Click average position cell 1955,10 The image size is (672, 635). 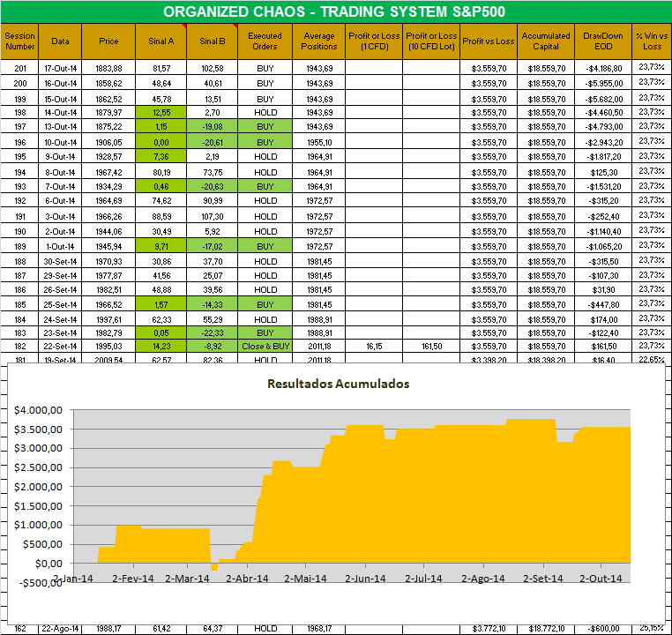[x=319, y=142]
